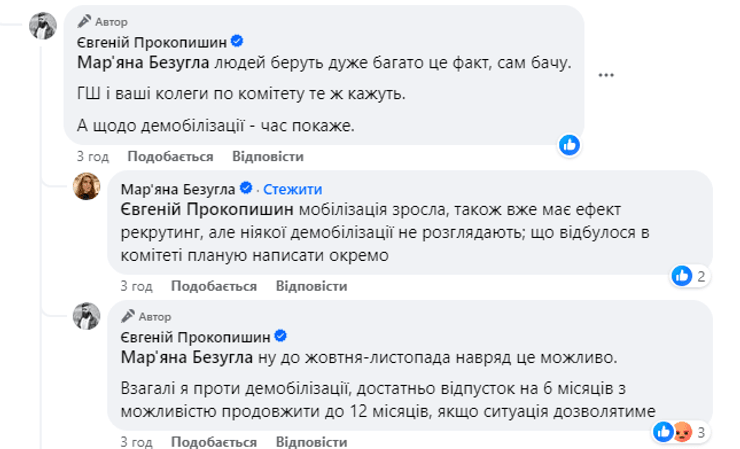The image size is (740, 449).
Task: Like the first comment via Подобається
Action: 171,157
